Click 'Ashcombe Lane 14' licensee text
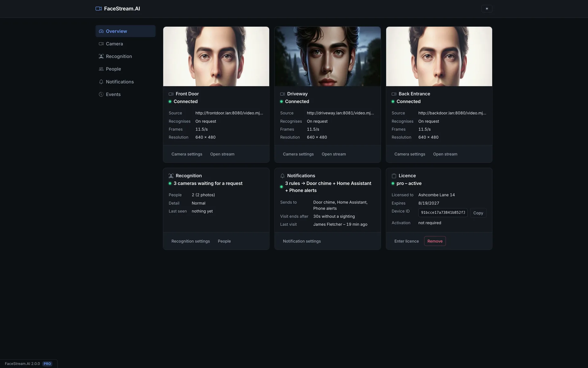588x368 pixels. (436, 195)
